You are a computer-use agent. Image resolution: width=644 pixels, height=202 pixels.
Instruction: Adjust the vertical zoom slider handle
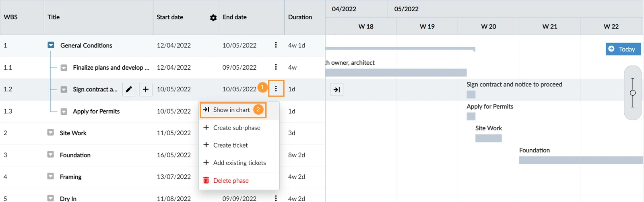[633, 93]
